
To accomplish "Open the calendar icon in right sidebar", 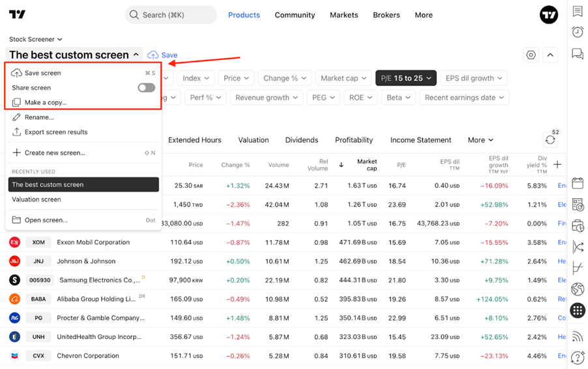I will click(x=578, y=183).
